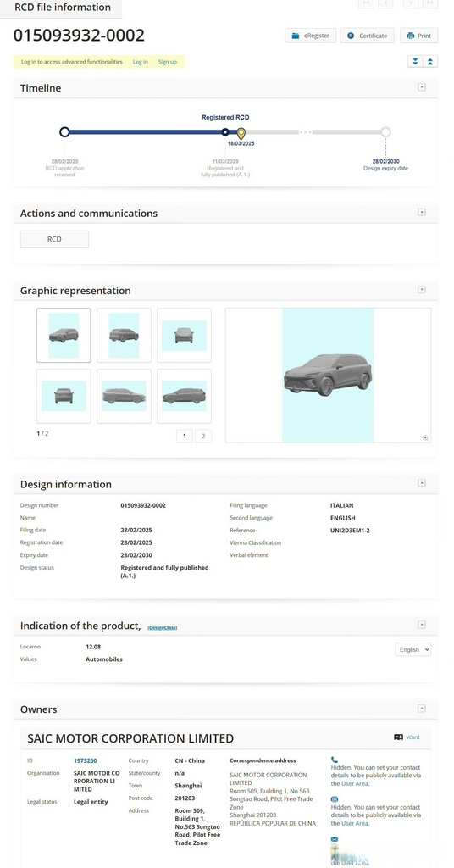Viewport: 454px width, 868px height.
Task: Open the Certificate for this design
Action: (368, 36)
